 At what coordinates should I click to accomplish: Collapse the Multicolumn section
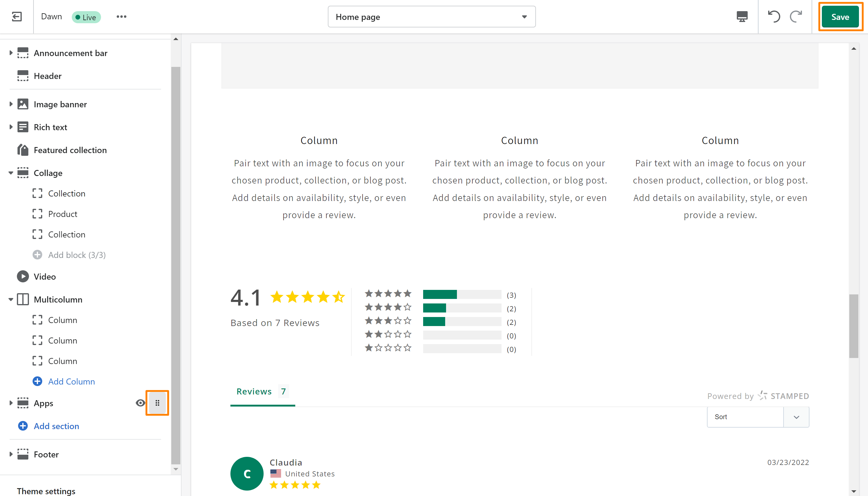coord(11,300)
